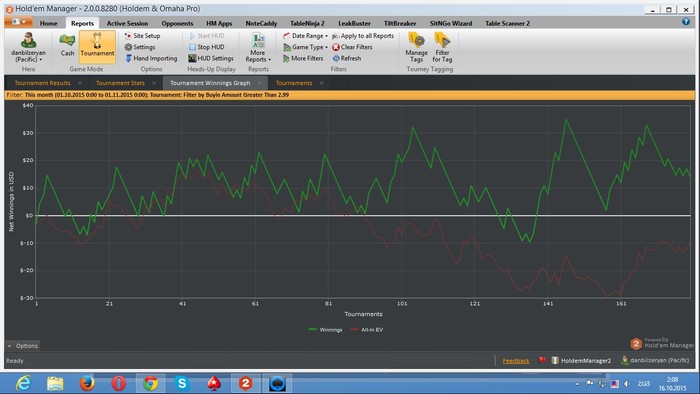
Task: Toggle Winnings series in chart legend
Action: click(325, 330)
